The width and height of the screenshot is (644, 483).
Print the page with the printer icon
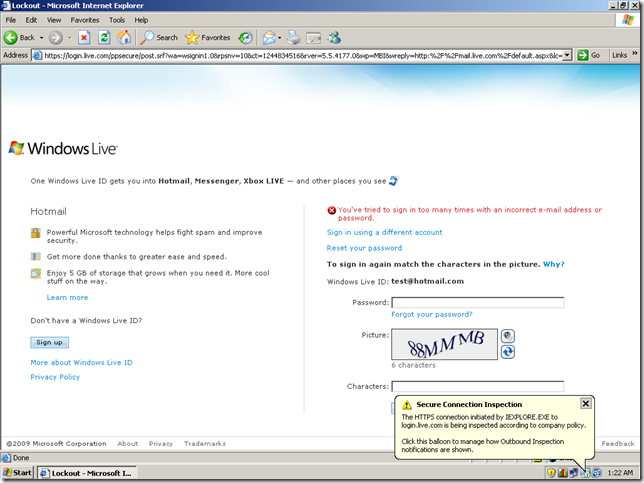[293, 38]
